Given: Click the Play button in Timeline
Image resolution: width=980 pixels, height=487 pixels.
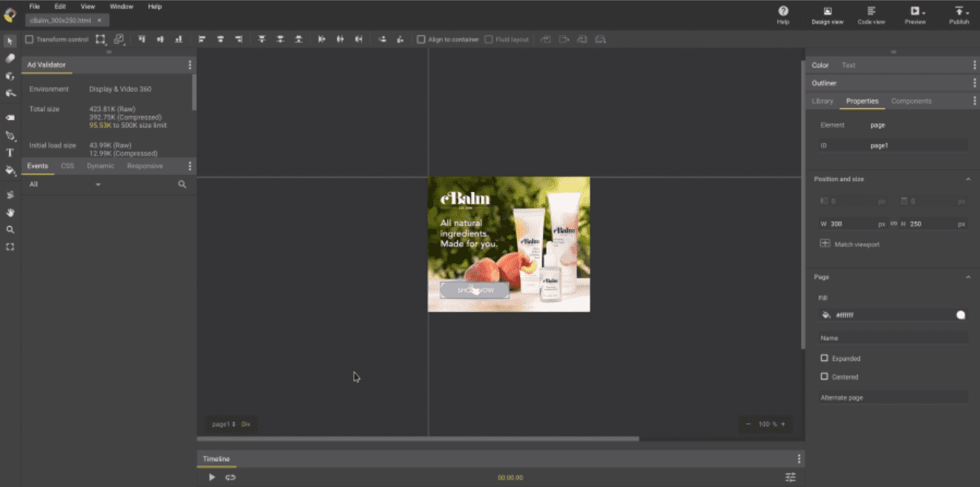Looking at the screenshot, I should click(212, 477).
